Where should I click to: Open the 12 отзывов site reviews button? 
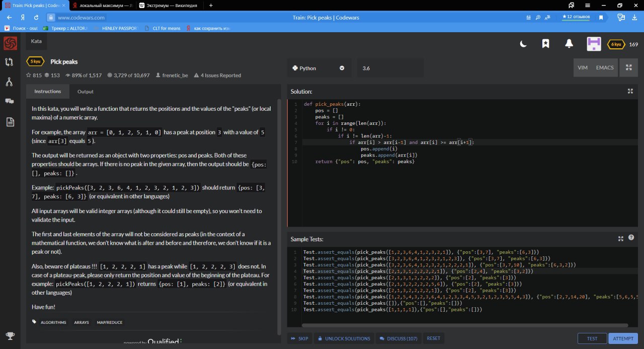click(576, 17)
